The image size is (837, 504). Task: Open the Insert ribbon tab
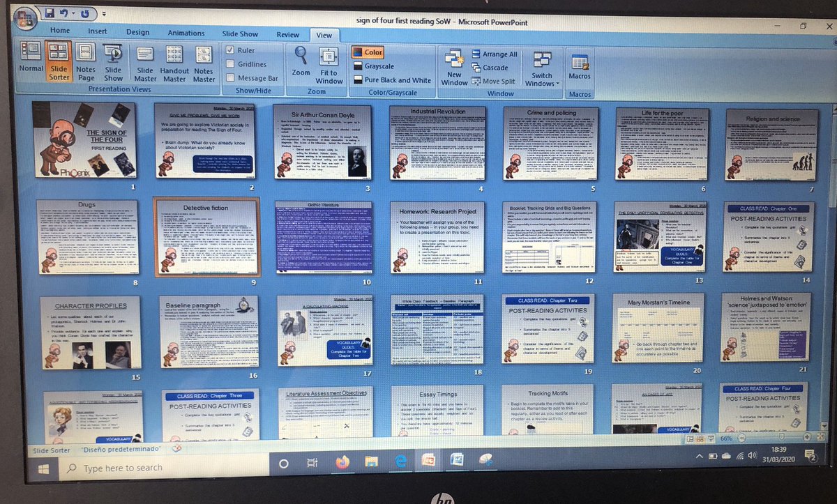click(98, 31)
